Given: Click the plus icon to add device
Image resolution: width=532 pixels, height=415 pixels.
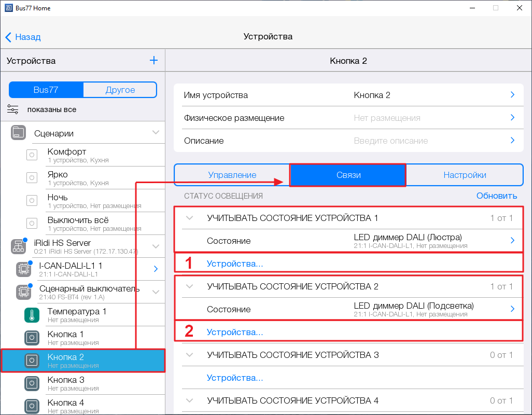Looking at the screenshot, I should 153,61.
